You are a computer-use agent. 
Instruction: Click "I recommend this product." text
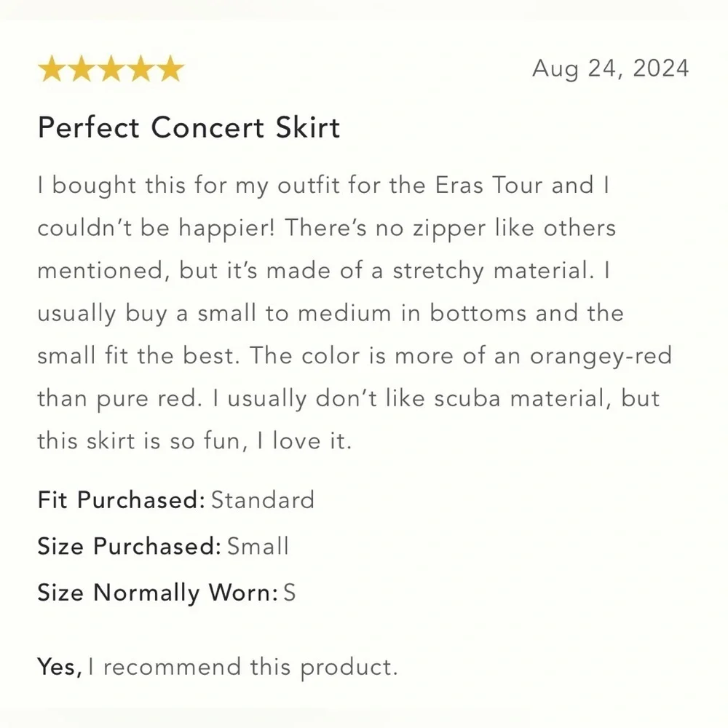(243, 667)
